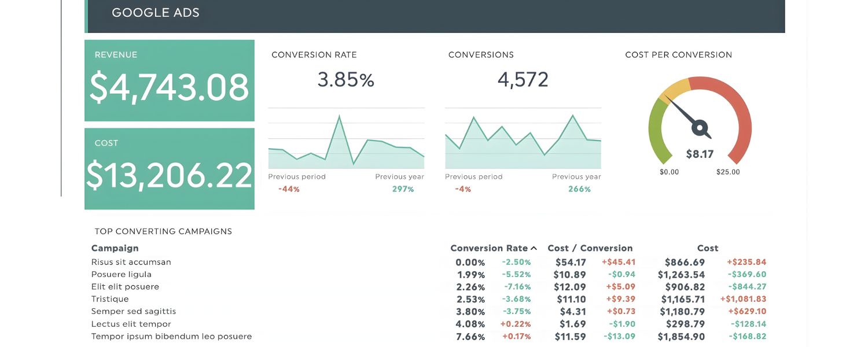Open the Revenue $4,743.08 card
Viewport: 868px width, 347px height.
tap(170, 80)
